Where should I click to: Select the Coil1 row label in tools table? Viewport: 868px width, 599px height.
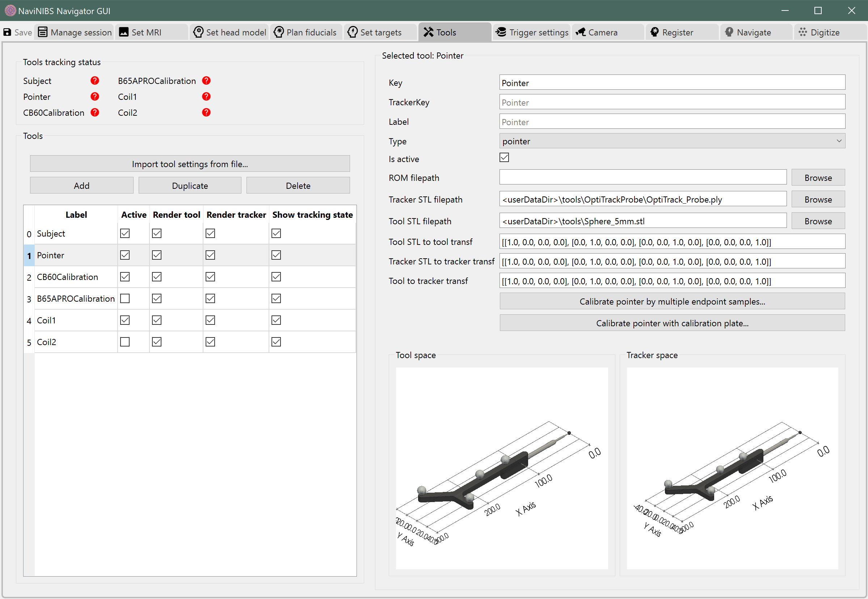click(46, 320)
